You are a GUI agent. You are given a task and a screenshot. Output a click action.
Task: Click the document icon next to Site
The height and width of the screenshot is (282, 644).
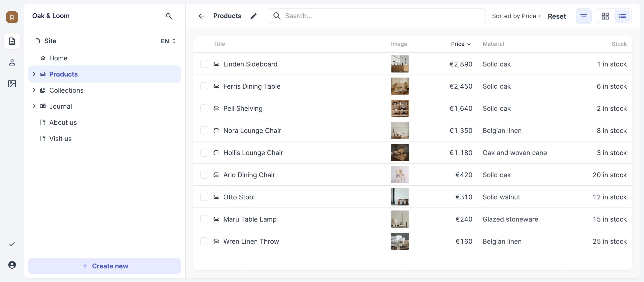pos(38,41)
